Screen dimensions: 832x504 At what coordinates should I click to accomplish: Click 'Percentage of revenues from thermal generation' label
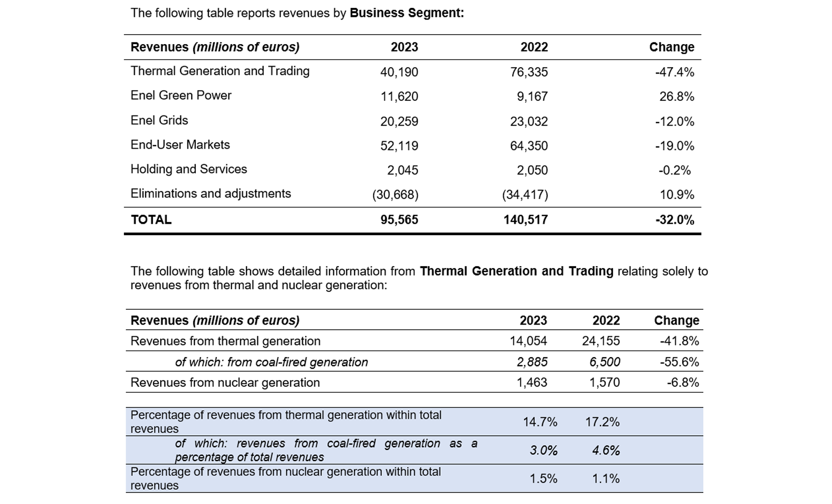[286, 422]
